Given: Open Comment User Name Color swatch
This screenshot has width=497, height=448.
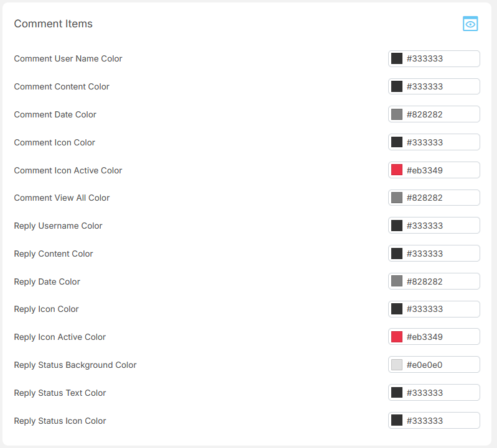Looking at the screenshot, I should [x=397, y=59].
